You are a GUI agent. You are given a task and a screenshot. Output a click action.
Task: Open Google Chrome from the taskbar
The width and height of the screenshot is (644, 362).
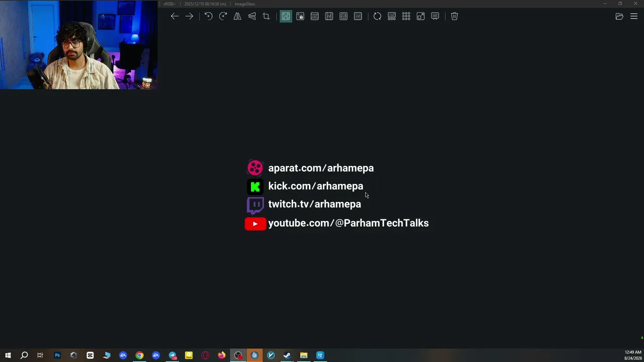[139, 355]
